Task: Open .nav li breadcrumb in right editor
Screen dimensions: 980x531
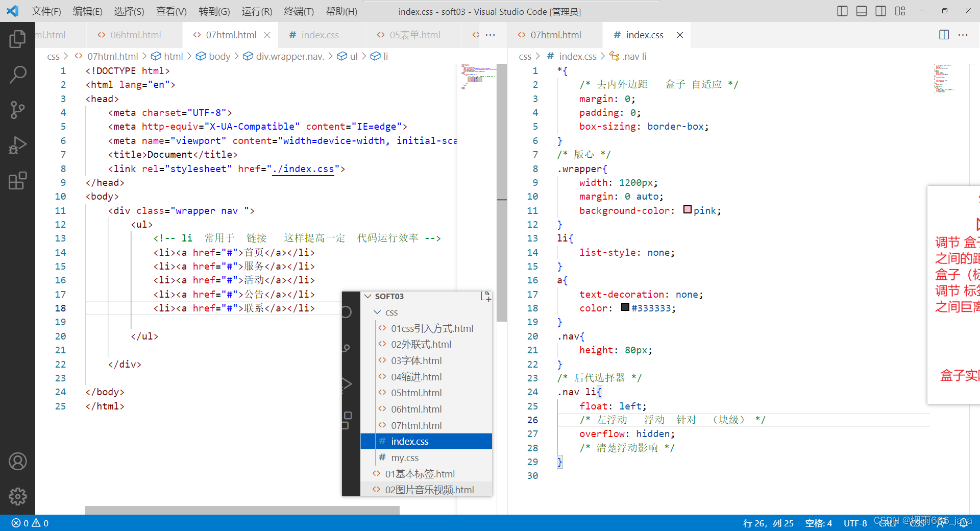Action: click(x=634, y=56)
